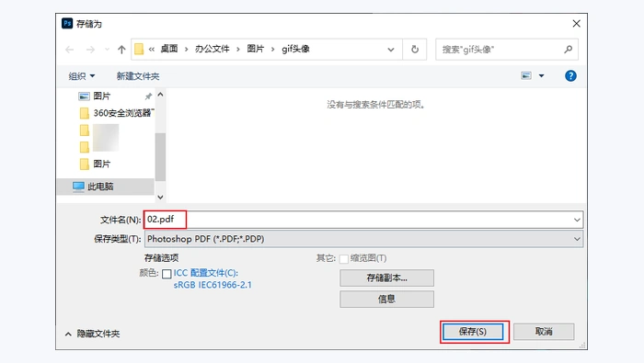
Task: Open the recent locations dropdown arrow
Action: tap(108, 50)
